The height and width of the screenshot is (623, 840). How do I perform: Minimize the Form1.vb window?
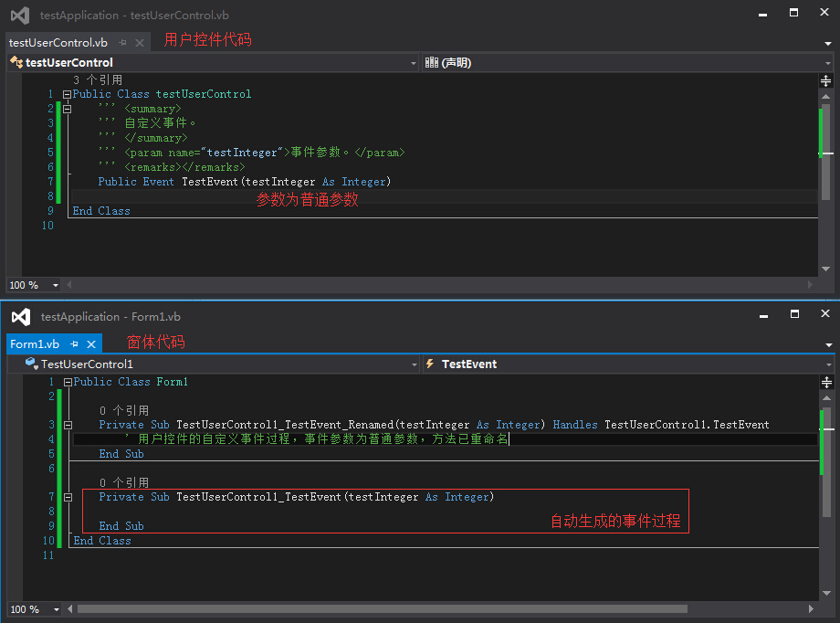[x=764, y=315]
